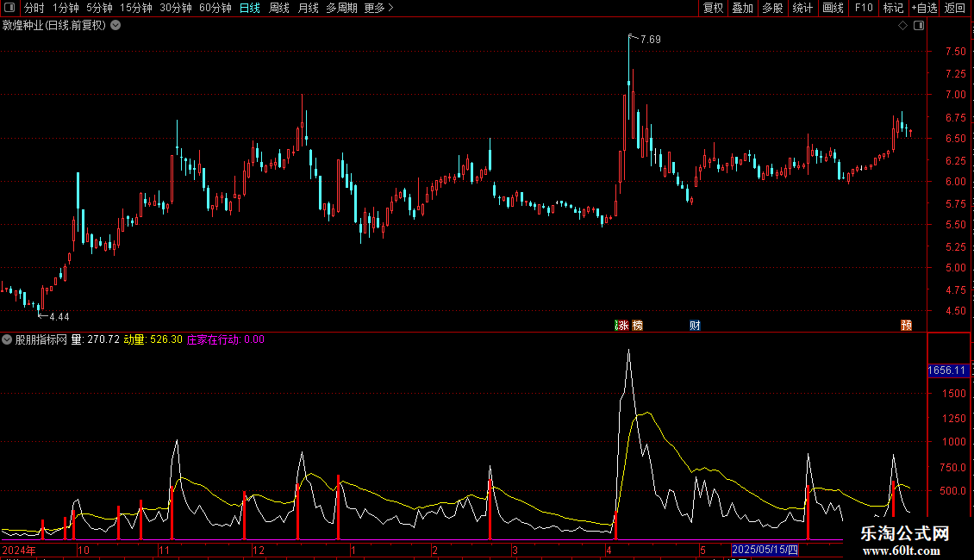
Task: Expand the 更多 periods menu
Action: (378, 8)
